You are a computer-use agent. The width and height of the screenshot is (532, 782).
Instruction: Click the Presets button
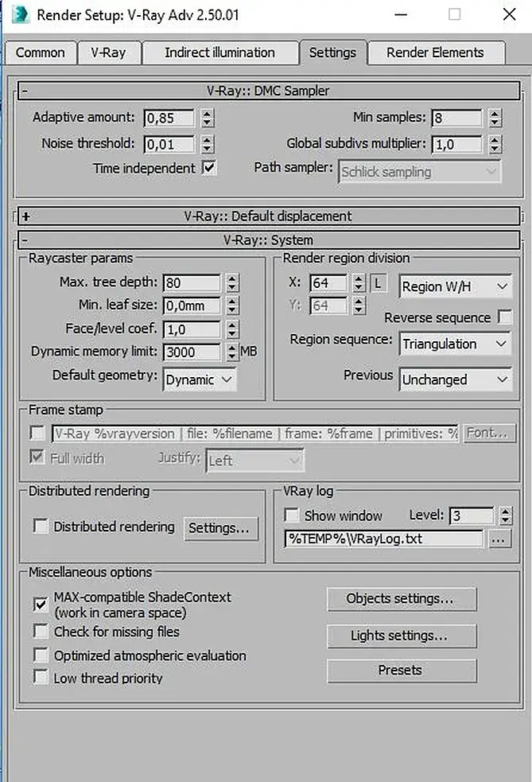coord(401,670)
